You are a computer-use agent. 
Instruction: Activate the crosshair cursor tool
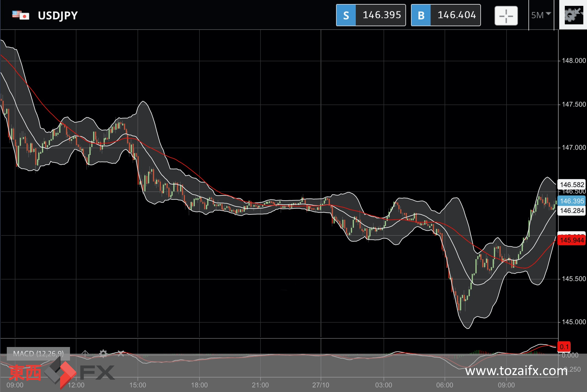(506, 16)
